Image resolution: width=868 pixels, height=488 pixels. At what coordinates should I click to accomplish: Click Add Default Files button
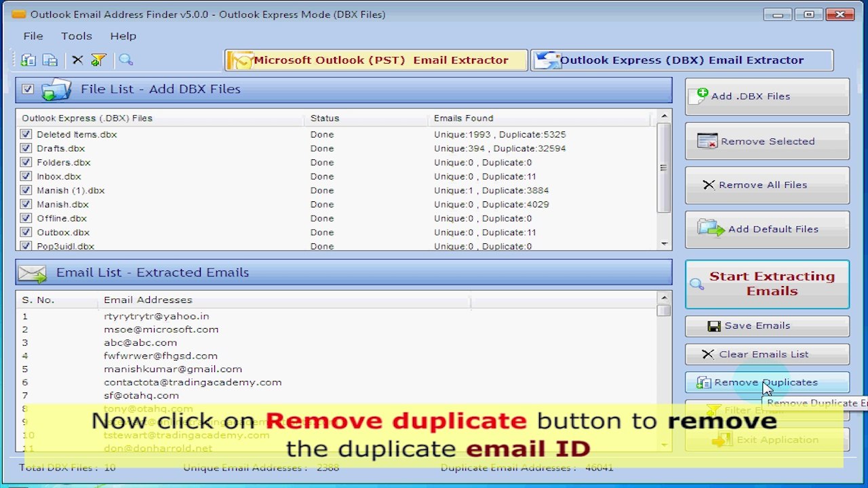coord(767,229)
